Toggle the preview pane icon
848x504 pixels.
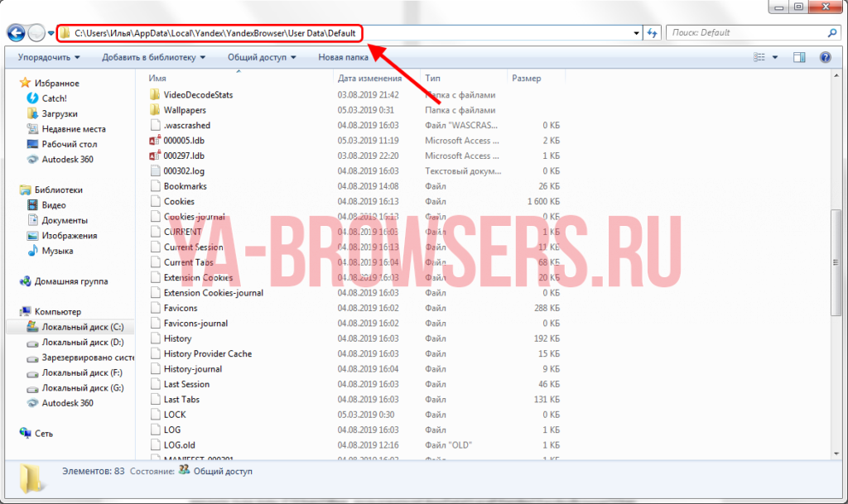coord(799,57)
